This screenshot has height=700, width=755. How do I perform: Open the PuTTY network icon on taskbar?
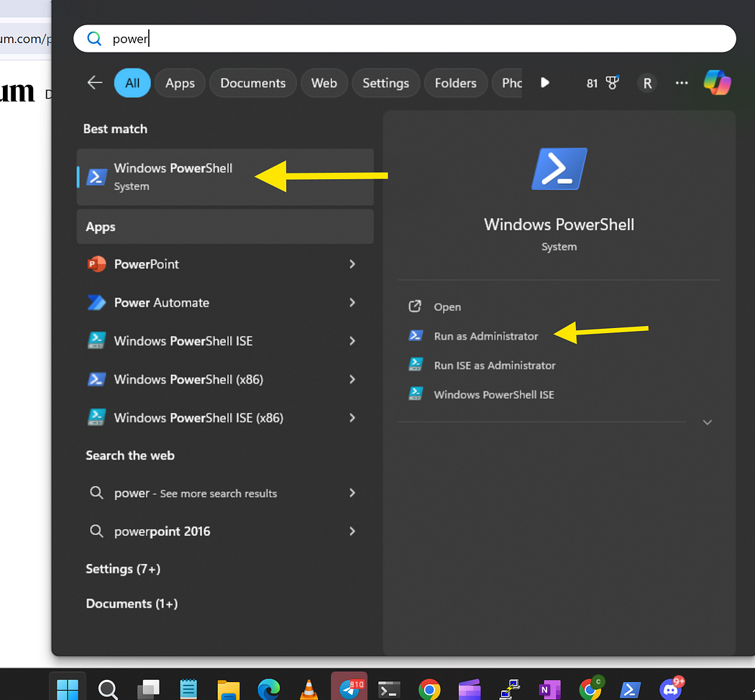coord(509,690)
